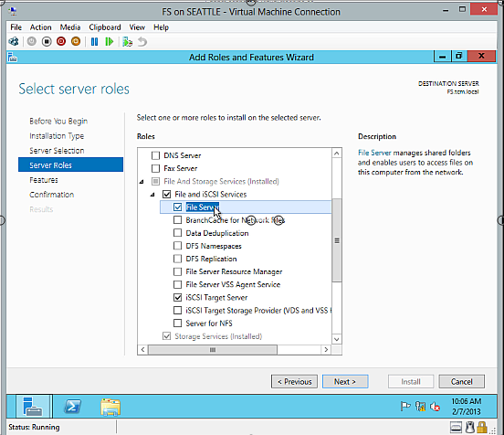
Task: Open the Action menu
Action: 40,27
